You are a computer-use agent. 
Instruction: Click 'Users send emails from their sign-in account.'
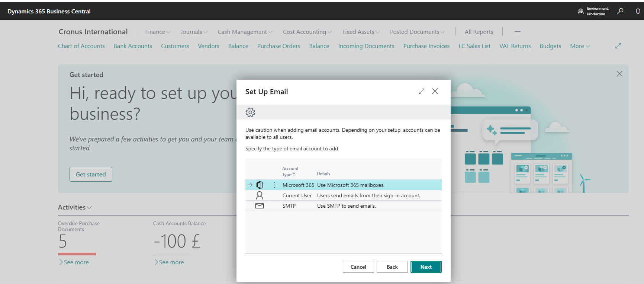(x=369, y=195)
